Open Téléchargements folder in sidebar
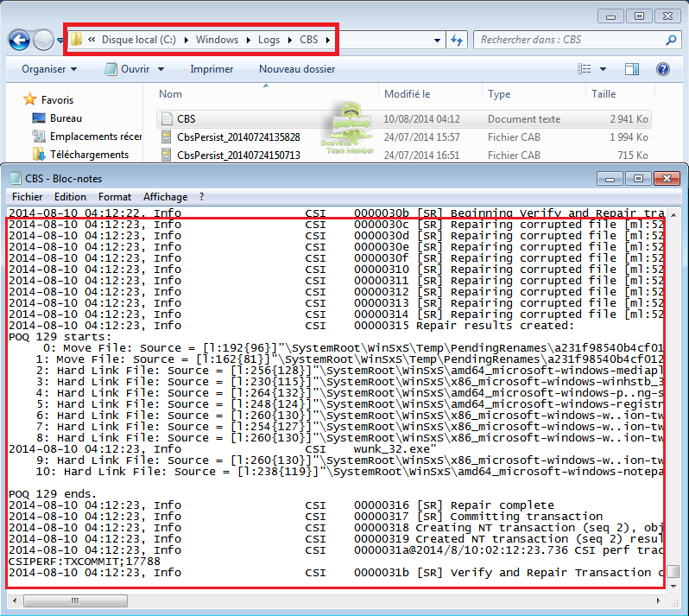Viewport: 689px width, 616px height. 89,155
